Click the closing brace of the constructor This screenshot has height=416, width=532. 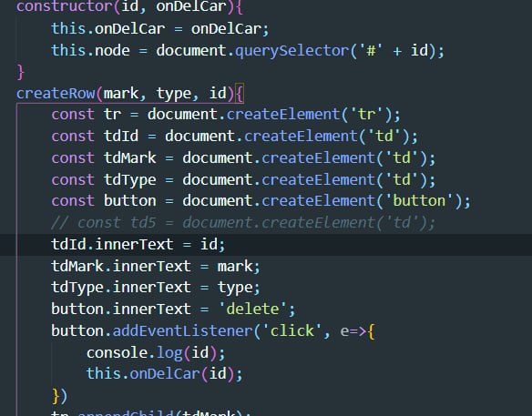[x=21, y=73]
